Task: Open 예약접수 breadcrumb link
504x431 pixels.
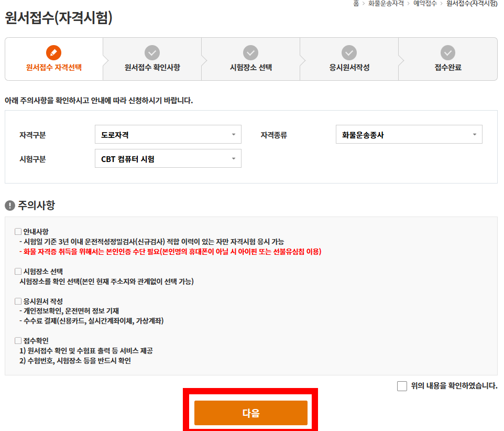Action: pyautogui.click(x=425, y=4)
